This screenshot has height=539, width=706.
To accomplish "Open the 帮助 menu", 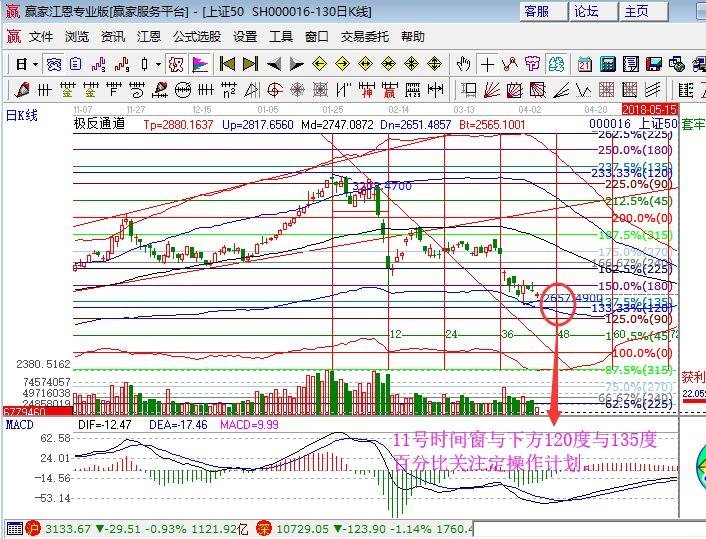I will 413,36.
